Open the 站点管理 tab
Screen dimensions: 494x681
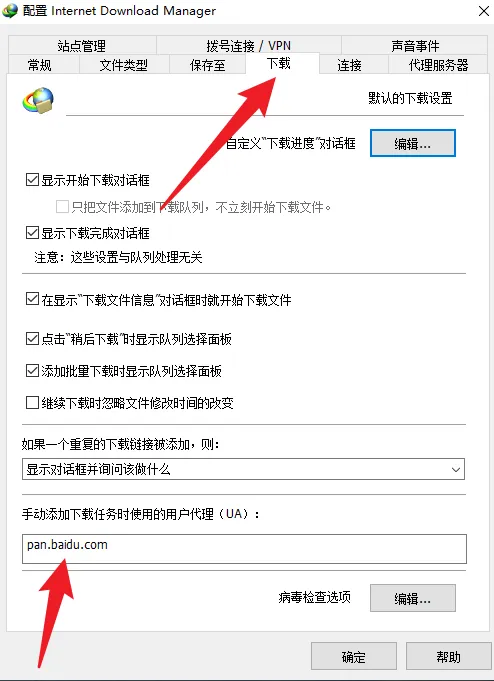click(x=82, y=46)
